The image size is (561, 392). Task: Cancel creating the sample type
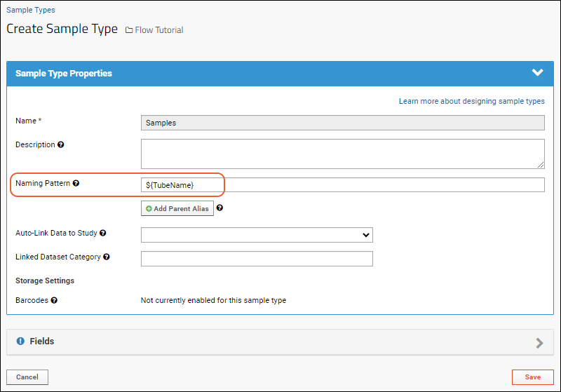[x=27, y=377]
